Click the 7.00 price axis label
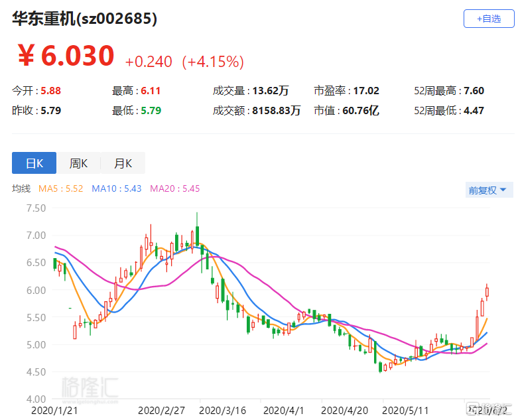The width and height of the screenshot is (516, 420). pyautogui.click(x=36, y=236)
